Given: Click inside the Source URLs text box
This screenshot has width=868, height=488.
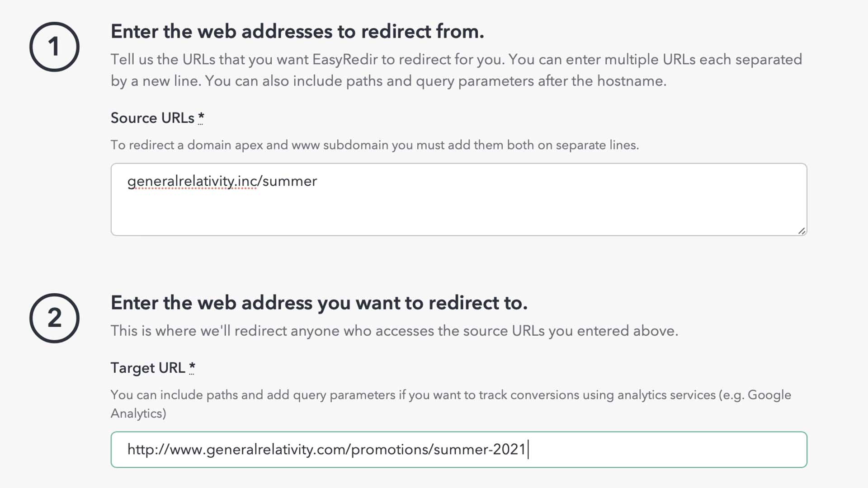Looking at the screenshot, I should pos(407,199).
